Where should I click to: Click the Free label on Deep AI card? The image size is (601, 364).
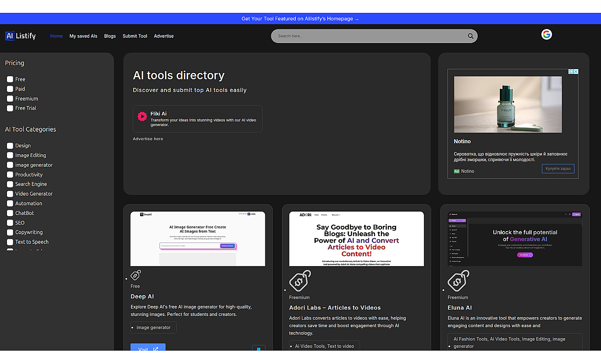[135, 286]
